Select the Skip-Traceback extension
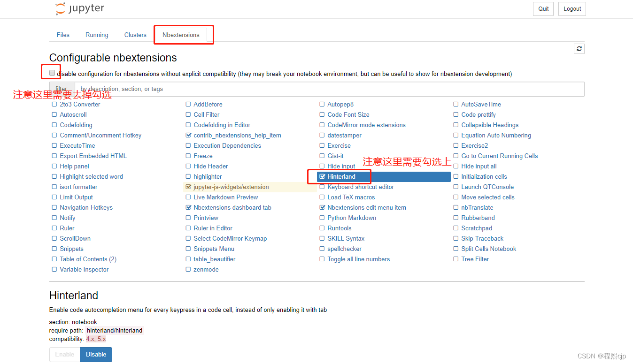 (x=482, y=238)
